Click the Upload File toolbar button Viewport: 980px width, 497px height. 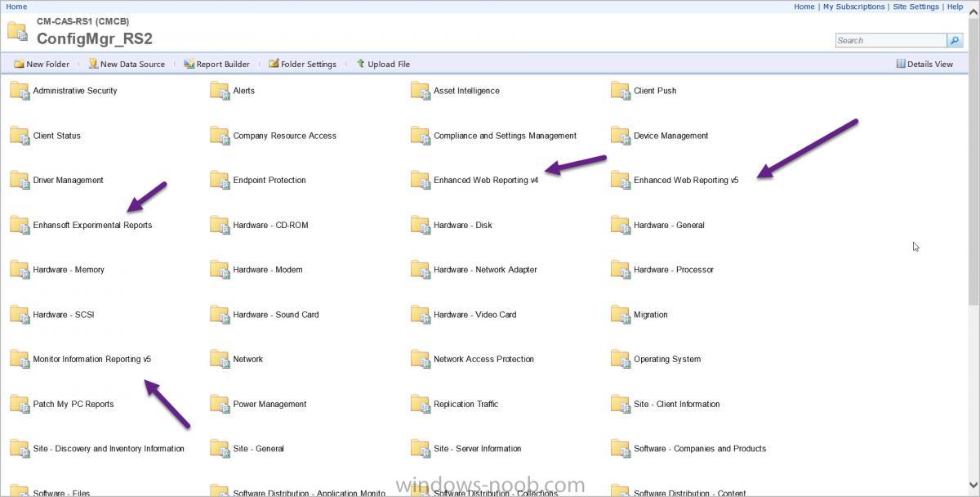tap(383, 64)
